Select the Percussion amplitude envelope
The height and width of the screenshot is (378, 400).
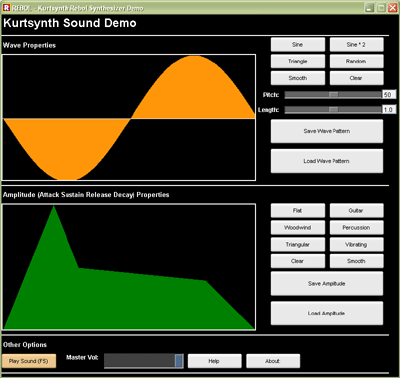(x=356, y=228)
